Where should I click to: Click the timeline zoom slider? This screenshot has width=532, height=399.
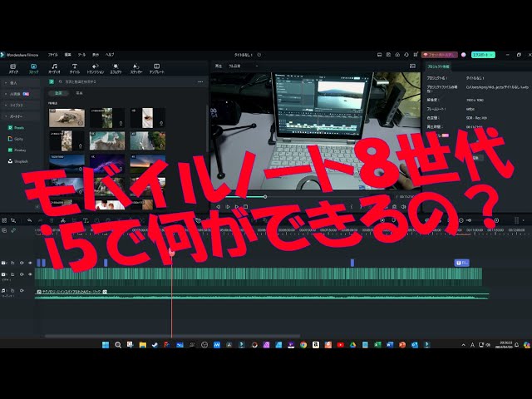[x=468, y=220]
